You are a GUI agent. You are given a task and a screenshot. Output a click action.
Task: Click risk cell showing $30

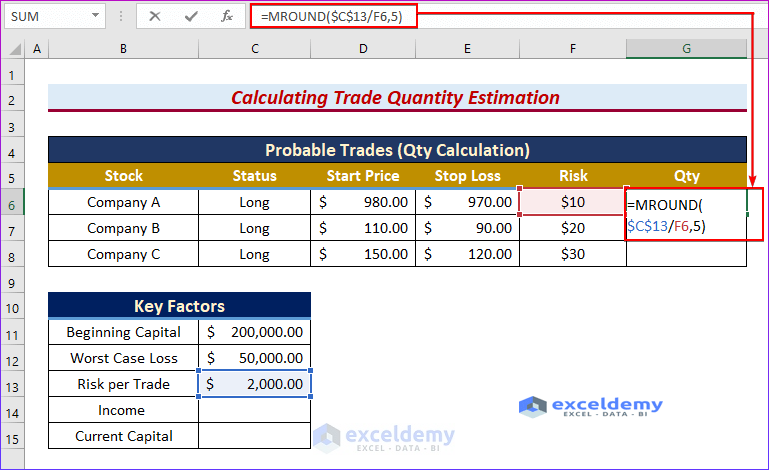[573, 254]
